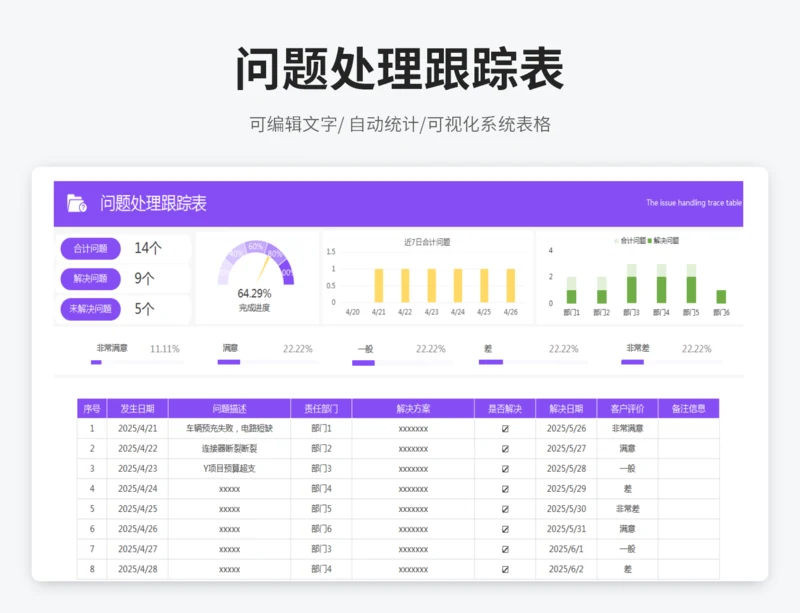
Task: Select resolution date 2025/6/1
Action: pos(566,549)
